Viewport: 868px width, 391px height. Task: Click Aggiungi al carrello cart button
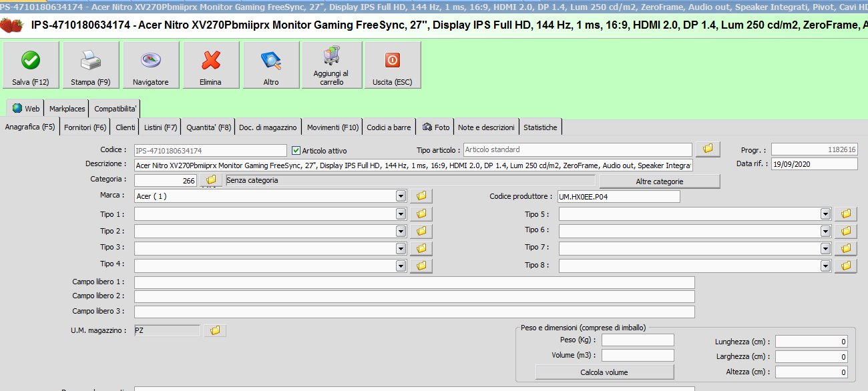(x=332, y=65)
